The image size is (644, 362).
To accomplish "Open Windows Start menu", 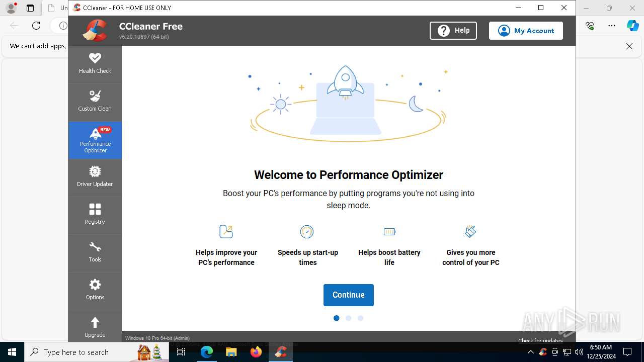I will pos(12,352).
